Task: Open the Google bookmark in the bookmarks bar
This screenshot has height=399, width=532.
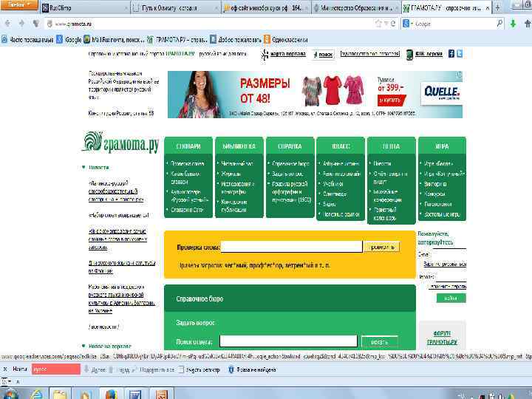Action: [69, 40]
